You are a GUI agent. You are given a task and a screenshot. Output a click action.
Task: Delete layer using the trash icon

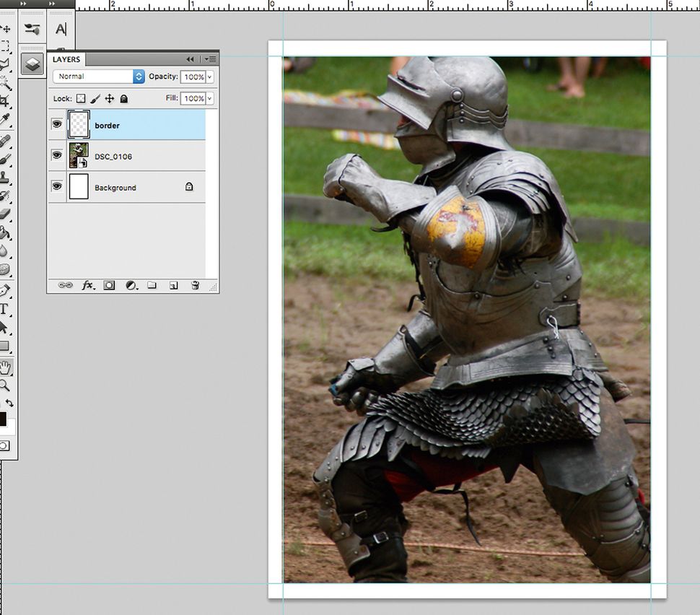tap(195, 285)
